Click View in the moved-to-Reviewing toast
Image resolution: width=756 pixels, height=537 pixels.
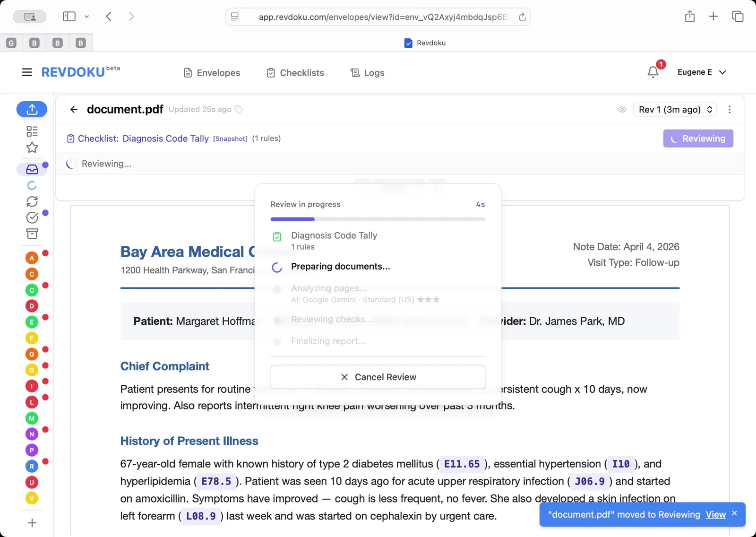(715, 515)
